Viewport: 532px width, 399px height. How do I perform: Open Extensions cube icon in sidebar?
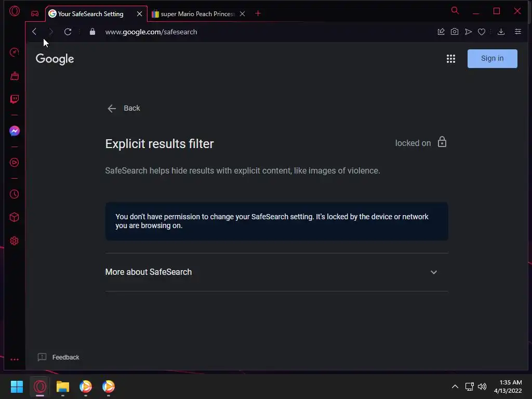tap(14, 217)
